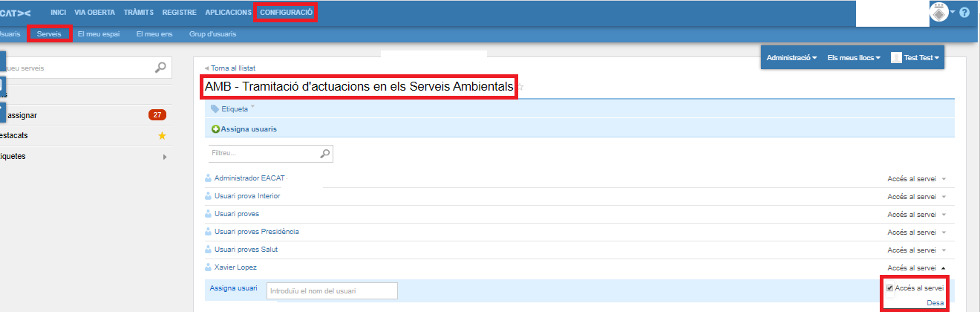Click the green plus icon for Assigna usuaris

click(216, 129)
